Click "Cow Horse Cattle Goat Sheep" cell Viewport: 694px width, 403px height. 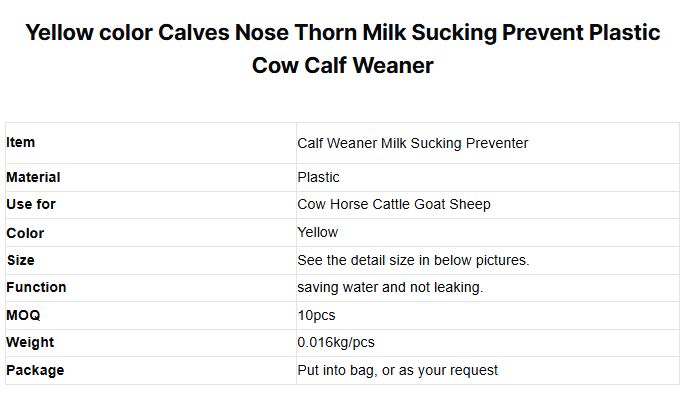pos(394,204)
